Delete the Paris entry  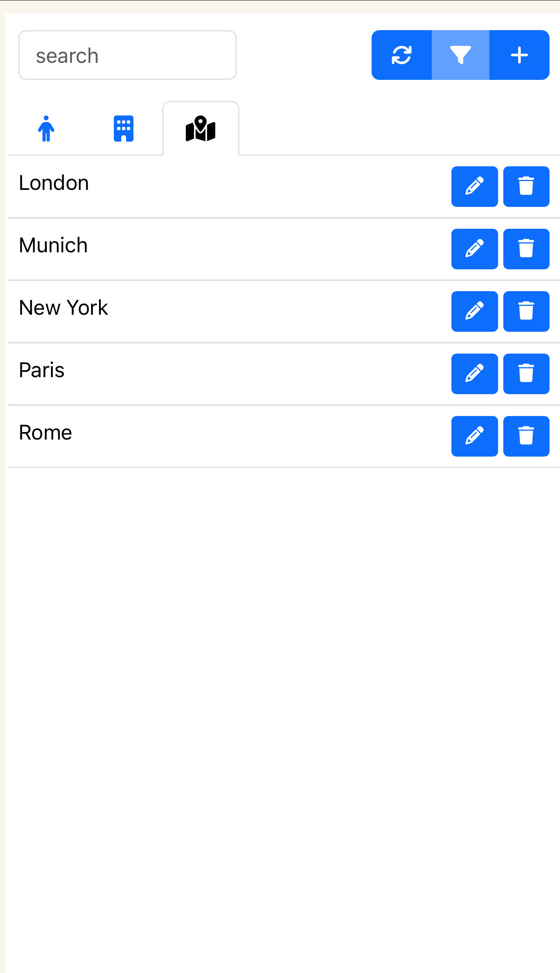(x=526, y=374)
